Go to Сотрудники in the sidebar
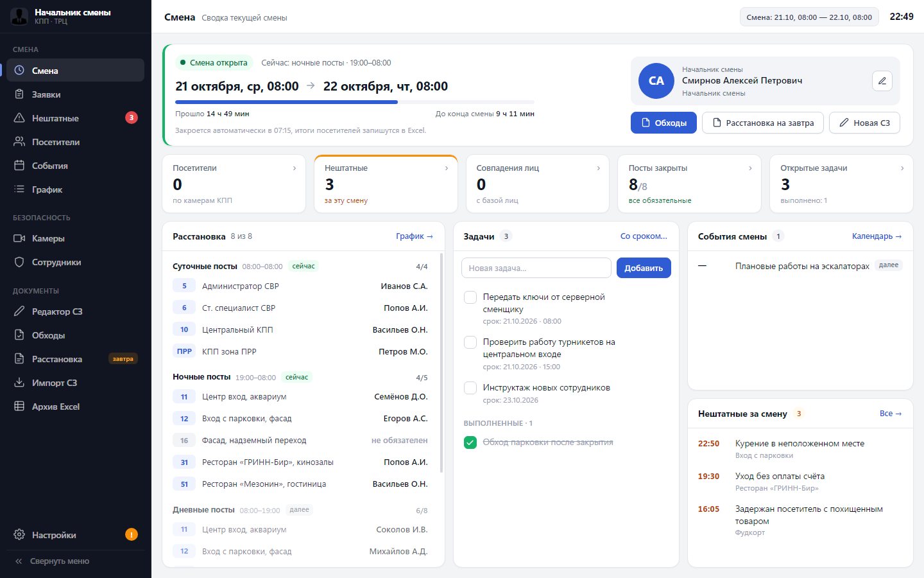 coord(76,262)
